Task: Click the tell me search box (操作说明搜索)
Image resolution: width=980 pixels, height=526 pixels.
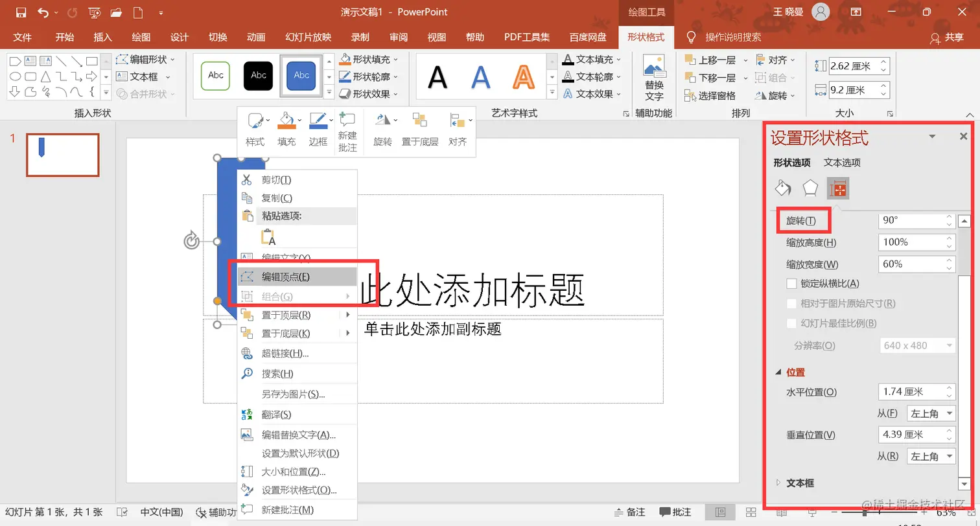Action: (733, 37)
